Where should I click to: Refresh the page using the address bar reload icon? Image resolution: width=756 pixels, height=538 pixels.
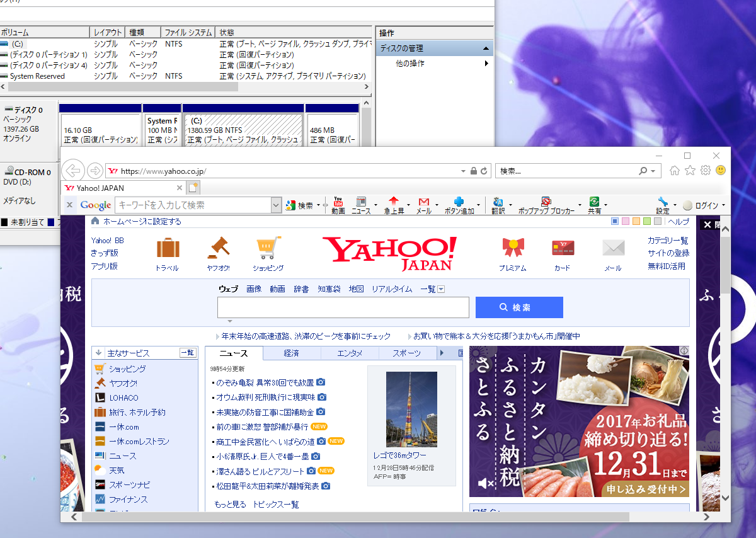484,171
